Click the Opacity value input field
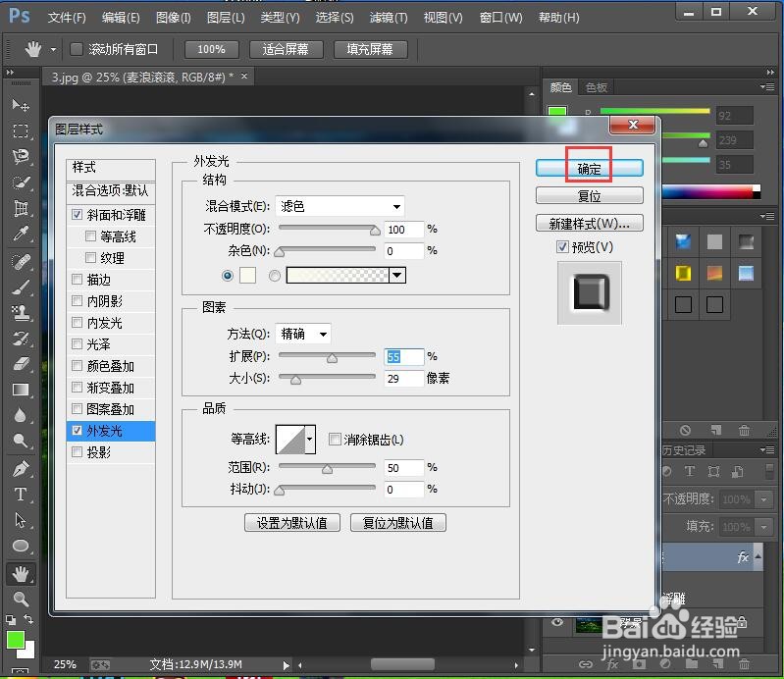784x679 pixels. (404, 229)
